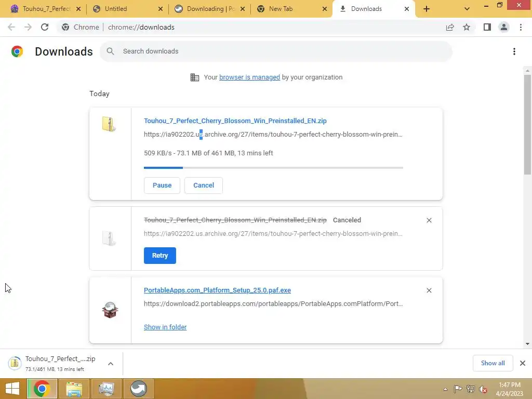Focus the Search downloads field
The width and height of the screenshot is (532, 399).
coord(276,51)
